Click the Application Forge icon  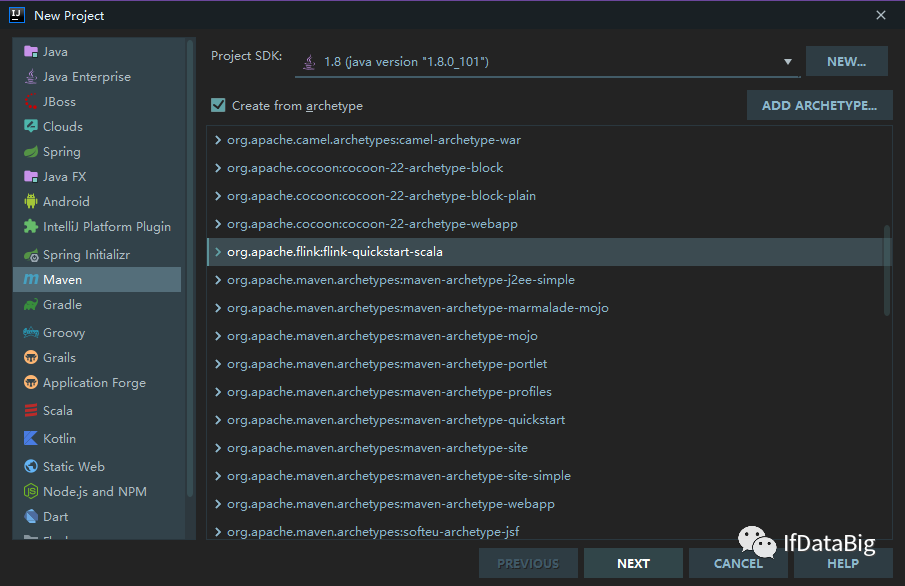(x=31, y=383)
